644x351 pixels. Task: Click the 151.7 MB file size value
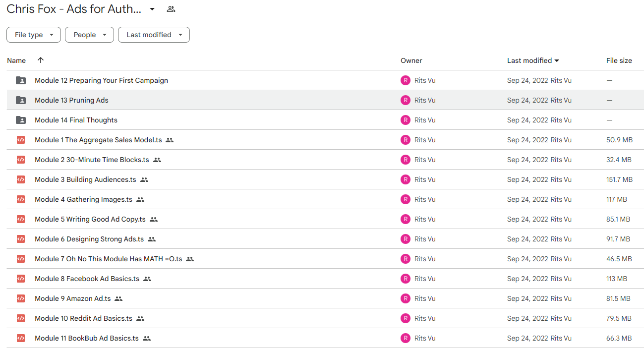point(620,179)
